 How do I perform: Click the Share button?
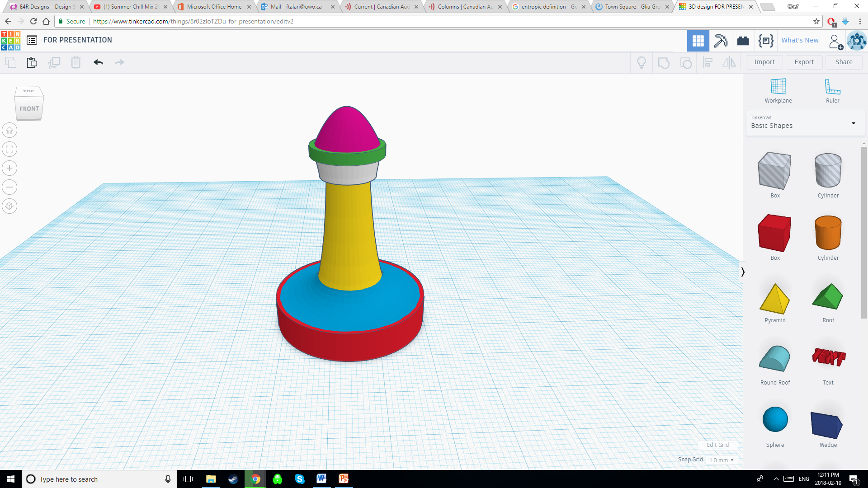tap(844, 62)
